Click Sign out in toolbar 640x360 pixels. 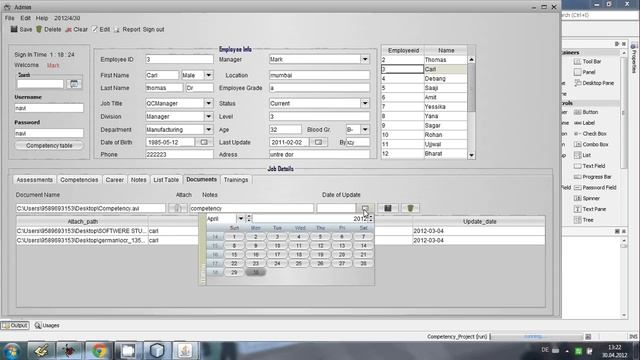point(153,29)
